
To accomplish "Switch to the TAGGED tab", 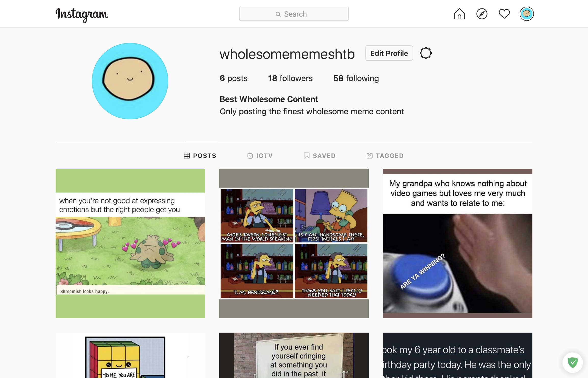I will tap(385, 156).
